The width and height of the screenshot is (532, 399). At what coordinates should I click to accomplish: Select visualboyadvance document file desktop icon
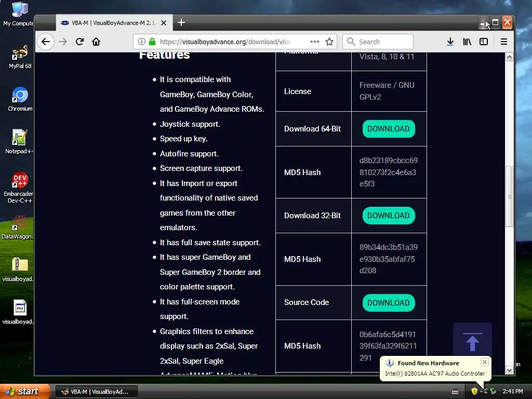(x=18, y=312)
